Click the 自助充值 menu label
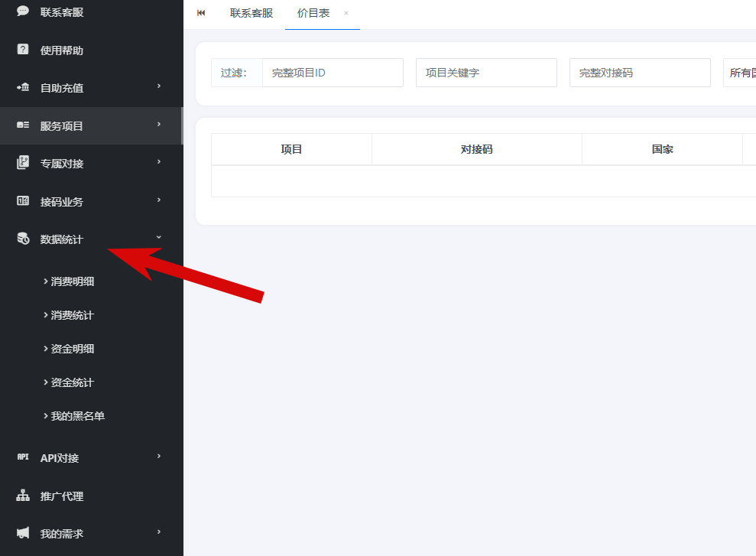 pyautogui.click(x=62, y=88)
